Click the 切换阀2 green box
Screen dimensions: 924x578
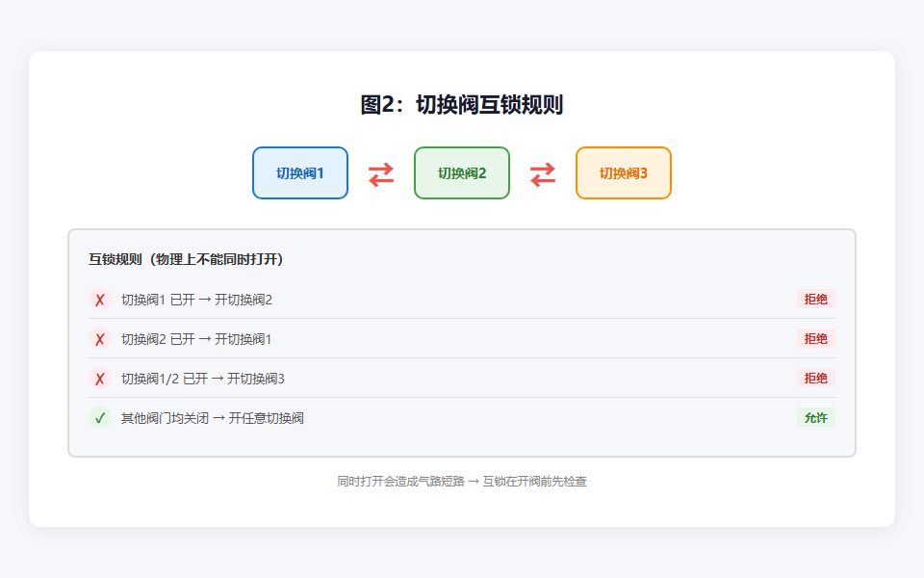pyautogui.click(x=461, y=172)
